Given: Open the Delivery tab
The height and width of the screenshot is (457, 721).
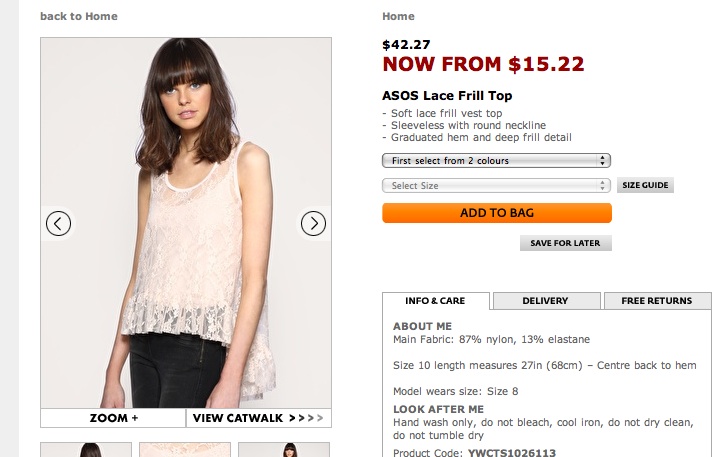Looking at the screenshot, I should [545, 301].
